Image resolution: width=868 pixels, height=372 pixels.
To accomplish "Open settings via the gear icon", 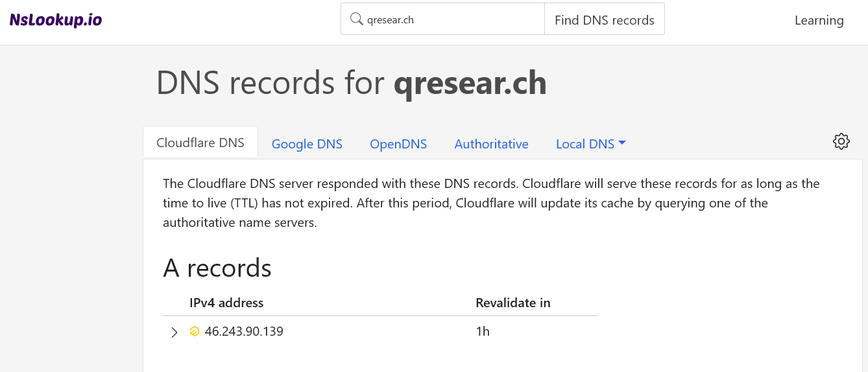I will (841, 141).
